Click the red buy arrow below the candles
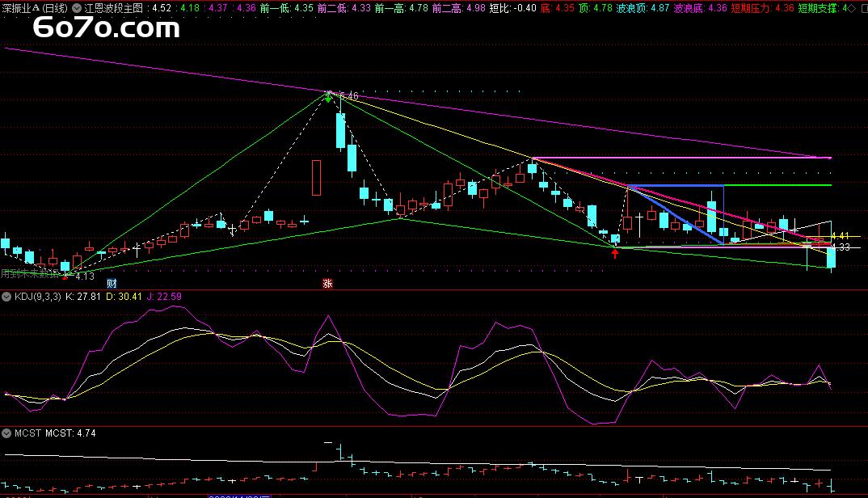Image resolution: width=868 pixels, height=498 pixels. [614, 253]
